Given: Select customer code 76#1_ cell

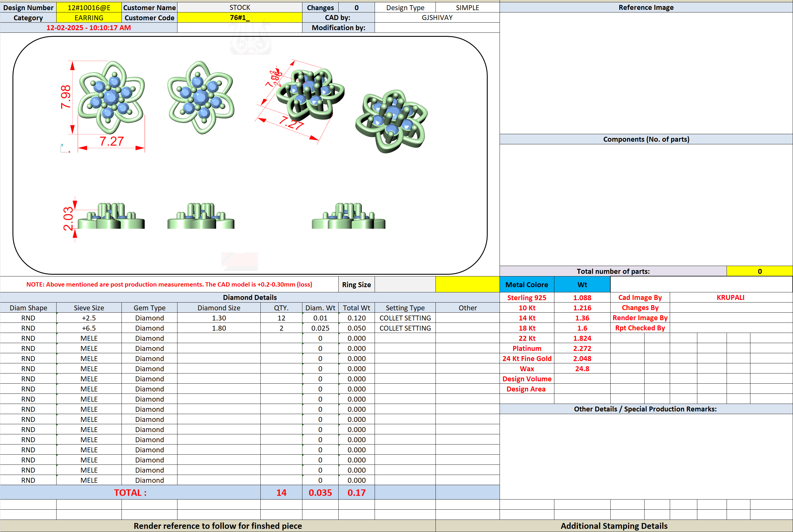Looking at the screenshot, I should 240,18.
